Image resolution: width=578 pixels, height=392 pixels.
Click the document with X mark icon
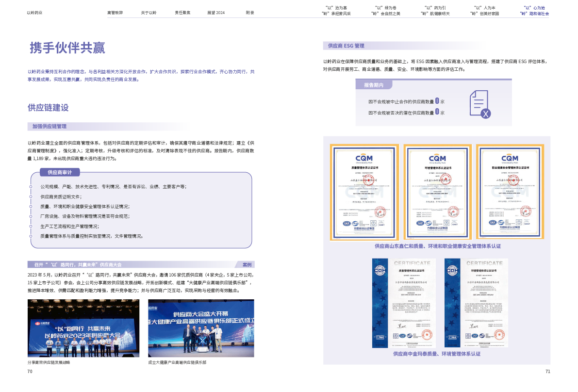pos(479,104)
